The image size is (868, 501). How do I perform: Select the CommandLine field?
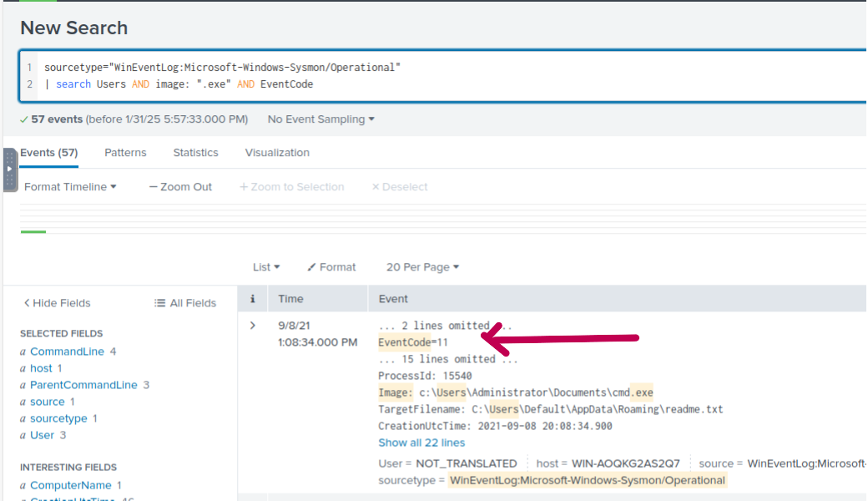pos(67,352)
